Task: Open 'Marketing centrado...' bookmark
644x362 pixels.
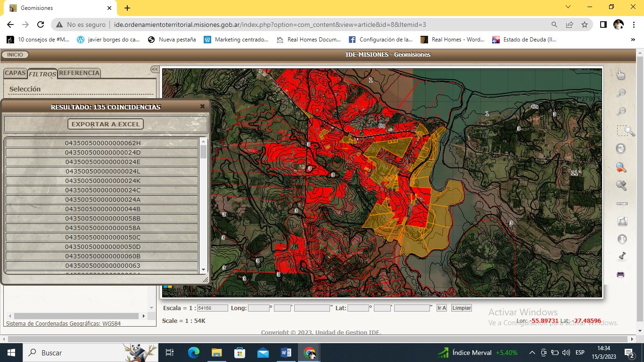Action: [x=236, y=40]
